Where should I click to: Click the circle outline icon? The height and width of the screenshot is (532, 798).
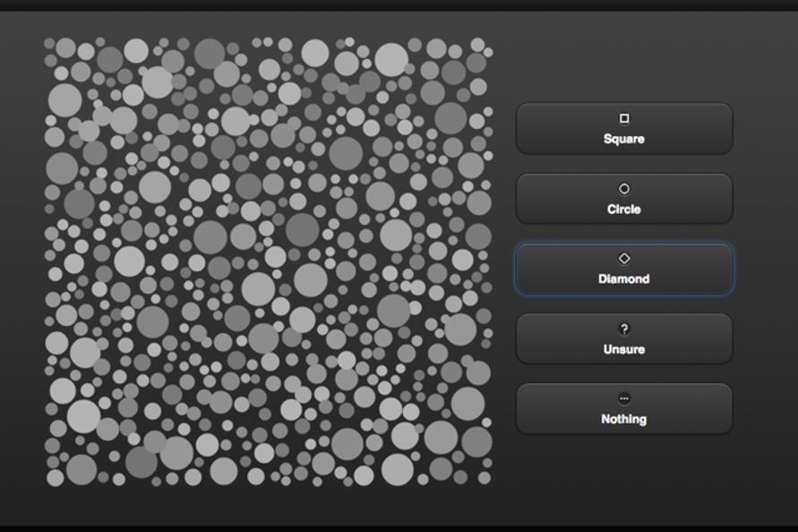[x=624, y=189]
